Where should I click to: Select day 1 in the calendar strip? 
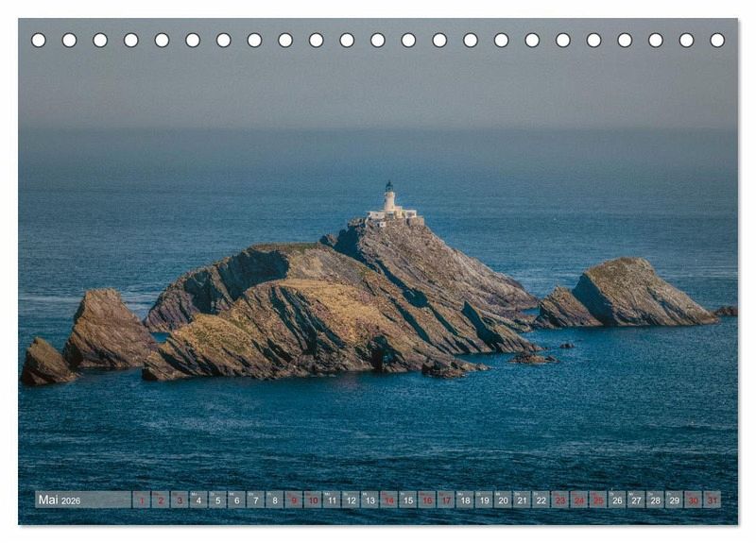tap(142, 500)
